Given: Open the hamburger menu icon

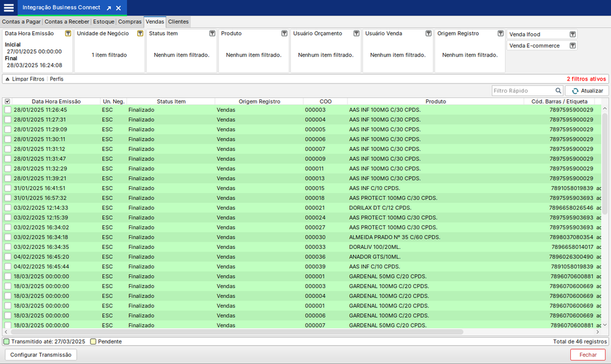Looking at the screenshot, I should tap(9, 8).
